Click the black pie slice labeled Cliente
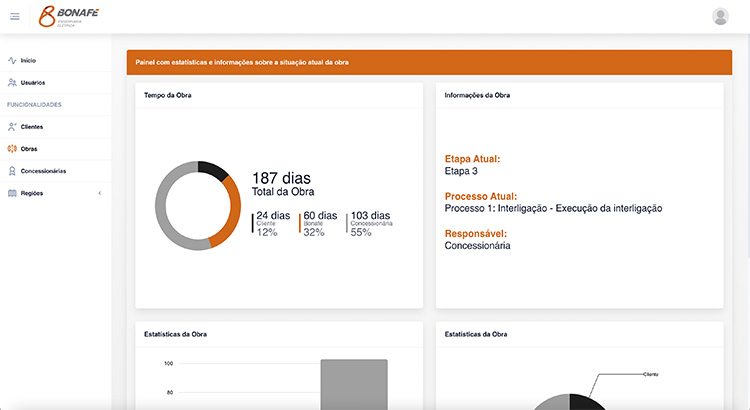Image resolution: width=750 pixels, height=410 pixels. pos(585,403)
